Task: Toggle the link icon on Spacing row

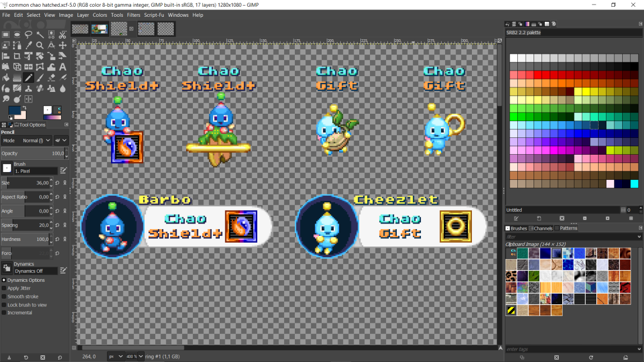Action: 65,225
